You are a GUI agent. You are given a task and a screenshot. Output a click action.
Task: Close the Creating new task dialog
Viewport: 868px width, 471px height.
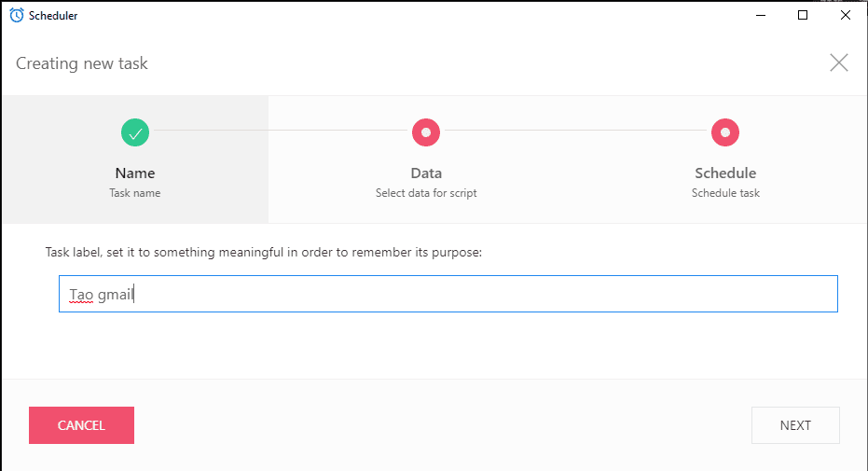(x=839, y=62)
